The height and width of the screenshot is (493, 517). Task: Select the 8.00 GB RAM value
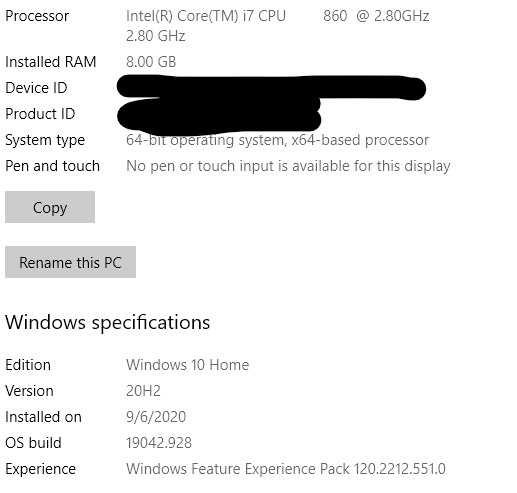[x=151, y=62]
